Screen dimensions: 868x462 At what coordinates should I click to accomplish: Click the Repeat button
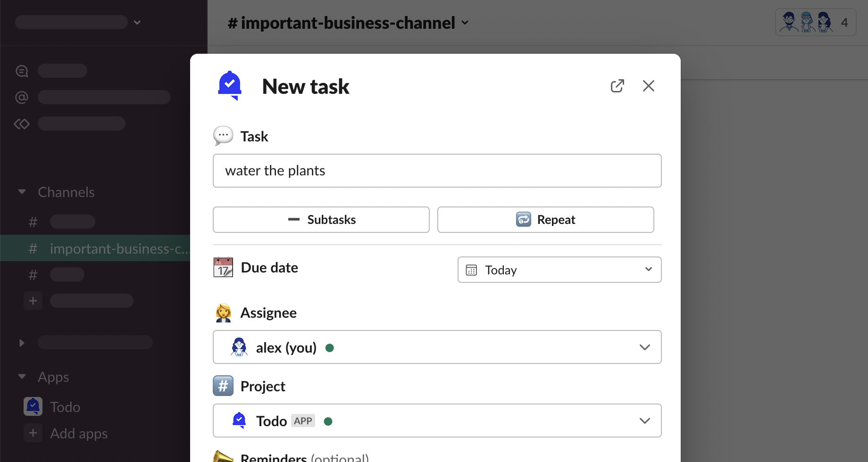pyautogui.click(x=545, y=220)
